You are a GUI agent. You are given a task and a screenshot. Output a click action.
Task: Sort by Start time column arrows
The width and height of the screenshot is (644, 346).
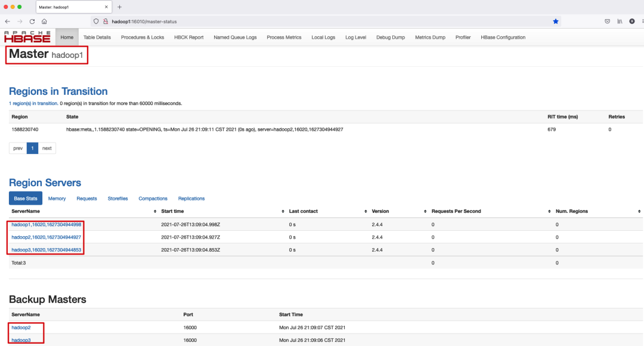tap(283, 211)
